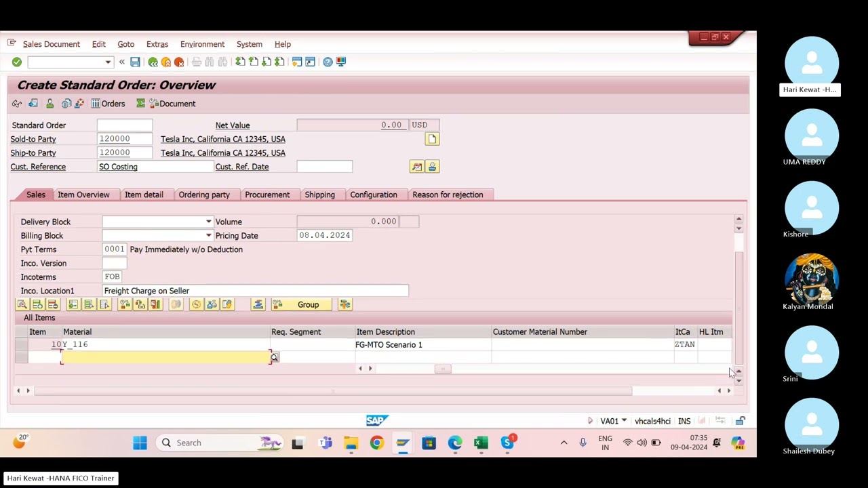Image resolution: width=868 pixels, height=488 pixels.
Task: Open the Extras menu
Action: click(157, 44)
